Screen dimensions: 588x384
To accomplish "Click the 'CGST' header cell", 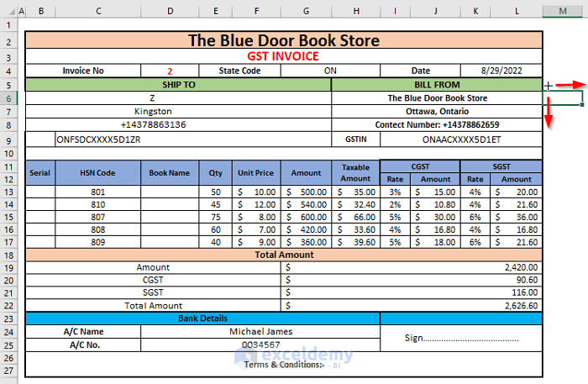I will [x=420, y=166].
